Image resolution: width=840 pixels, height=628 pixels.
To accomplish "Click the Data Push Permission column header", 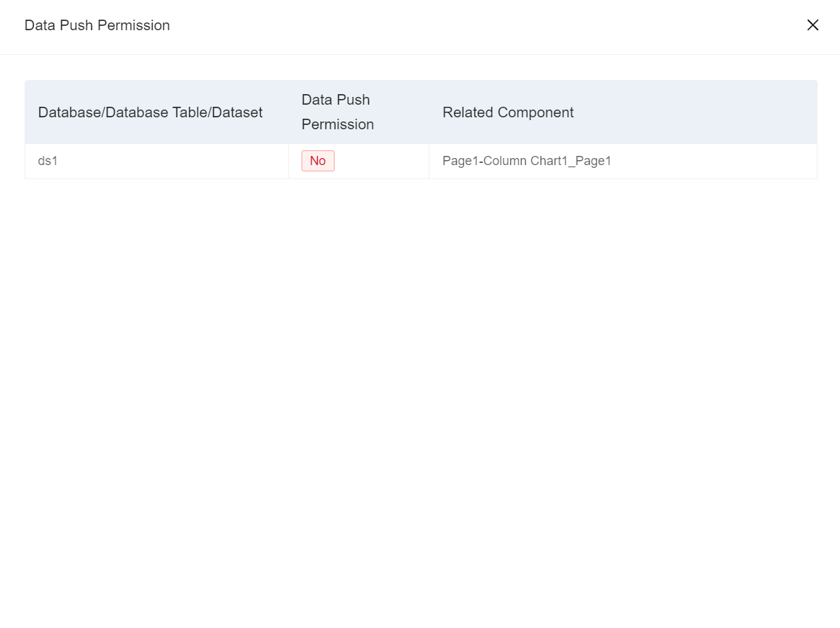I will coord(337,112).
